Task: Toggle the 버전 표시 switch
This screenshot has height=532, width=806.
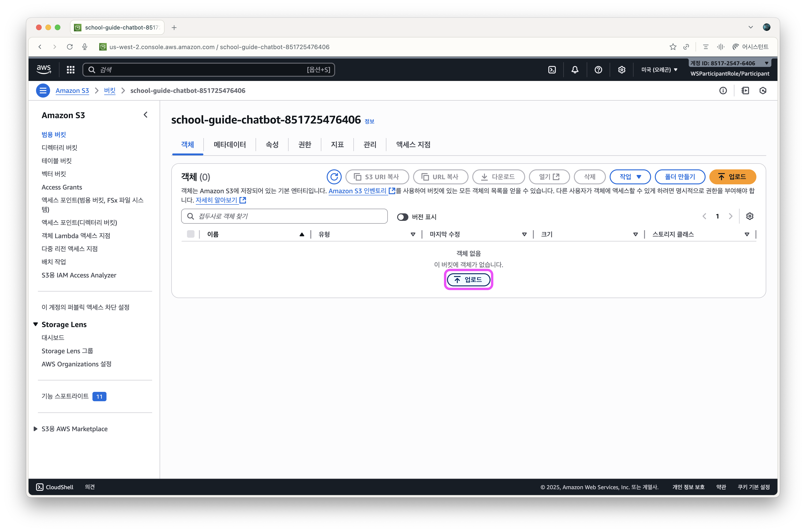Action: (x=403, y=217)
